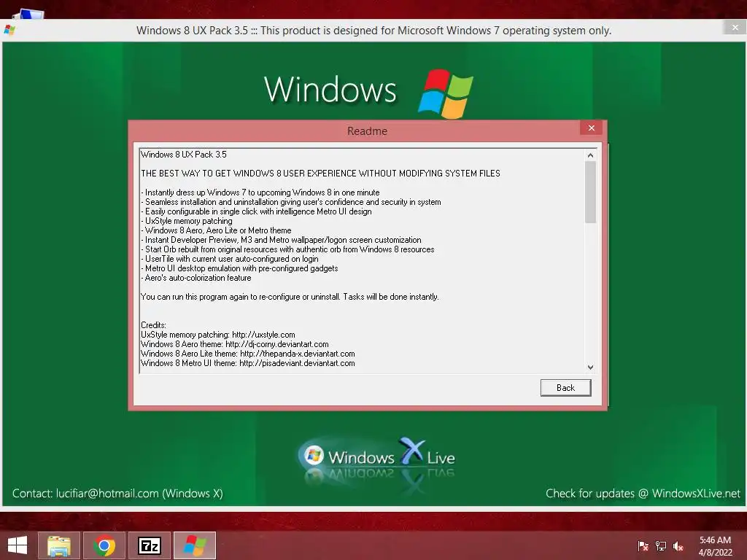Click the 'Seamless installation and uninstallation' line

[290, 202]
